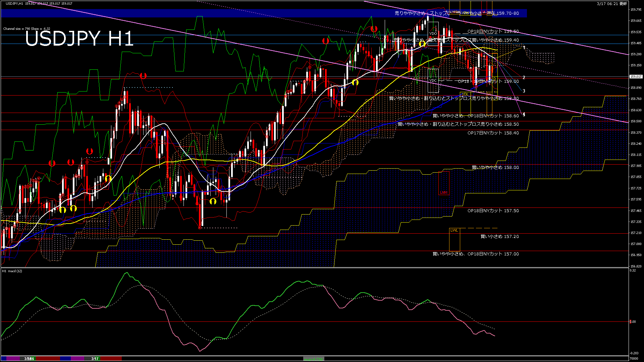Select the 買いやや小さめ 158.00 label
The height and width of the screenshot is (362, 644).
pos(495,168)
